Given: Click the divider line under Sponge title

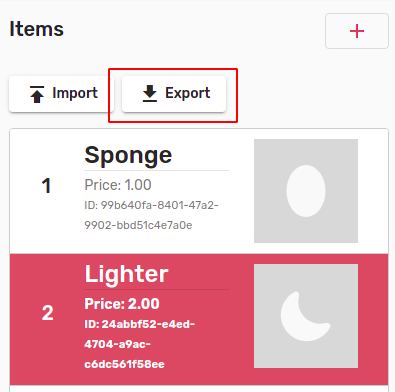Looking at the screenshot, I should (156, 170).
